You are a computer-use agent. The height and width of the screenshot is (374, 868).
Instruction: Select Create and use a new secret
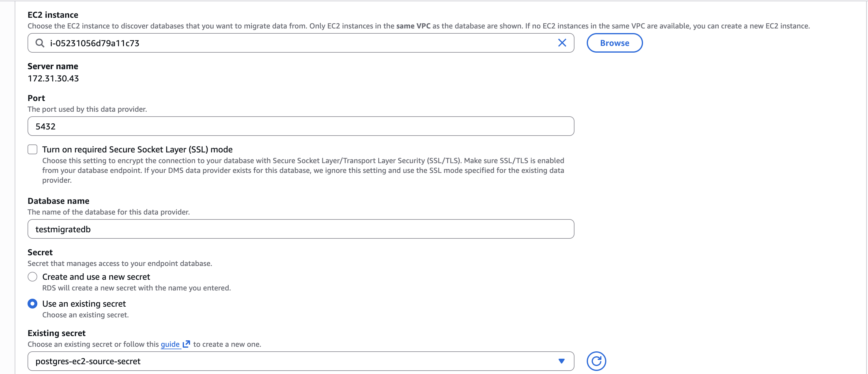coord(32,277)
